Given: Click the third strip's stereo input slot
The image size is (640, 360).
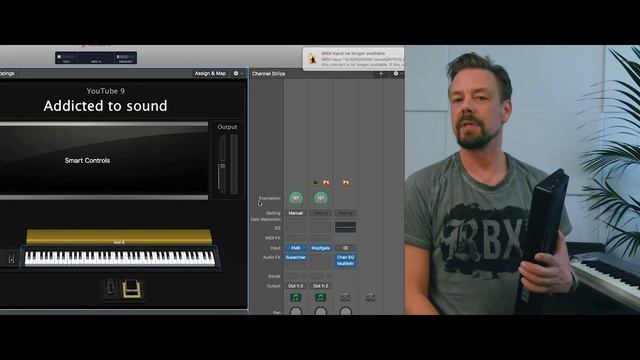Looking at the screenshot, I should tap(345, 248).
